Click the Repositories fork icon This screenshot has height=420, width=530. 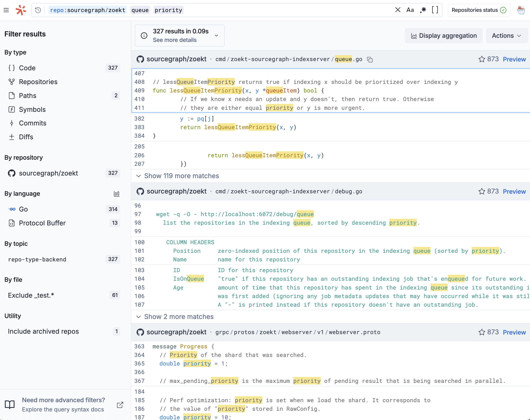[12, 81]
